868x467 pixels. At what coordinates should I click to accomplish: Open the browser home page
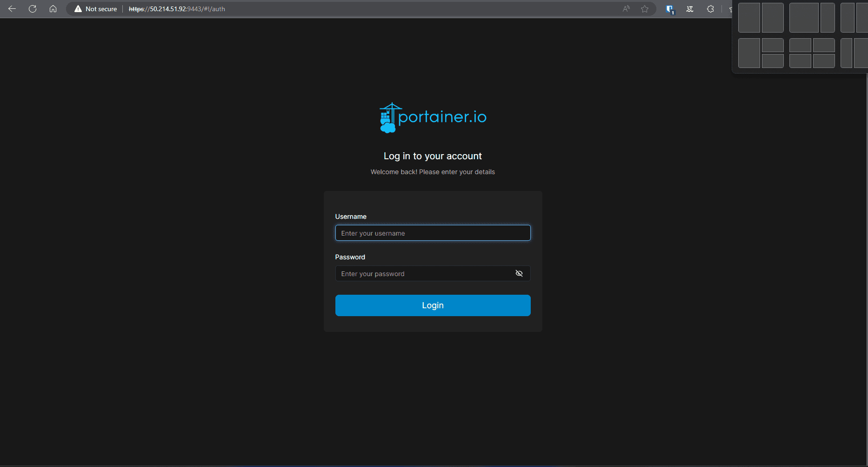pos(53,9)
